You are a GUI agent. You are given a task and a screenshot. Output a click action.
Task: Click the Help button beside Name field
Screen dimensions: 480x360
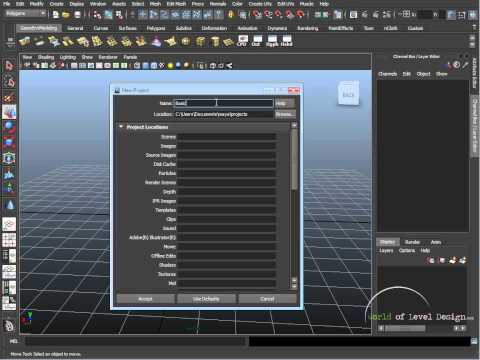tap(284, 104)
